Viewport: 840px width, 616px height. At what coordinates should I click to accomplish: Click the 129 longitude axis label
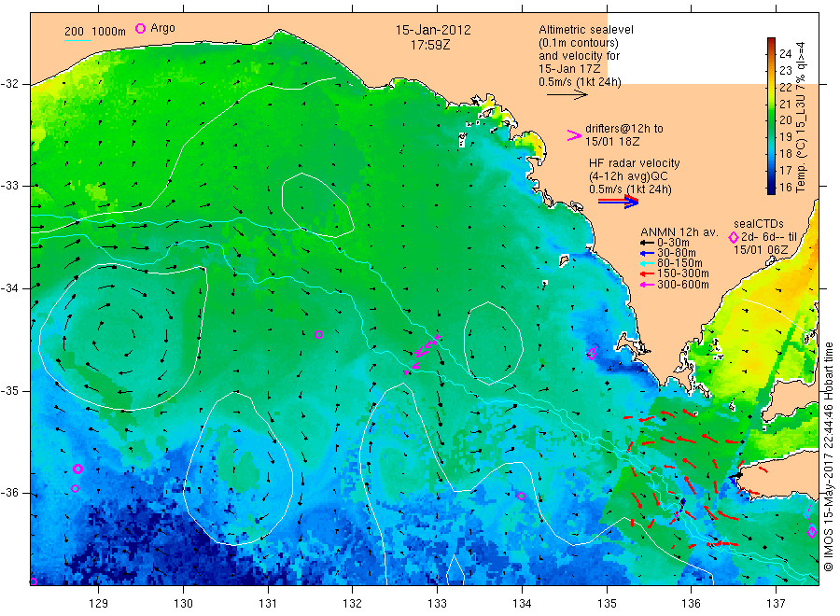pyautogui.click(x=99, y=604)
